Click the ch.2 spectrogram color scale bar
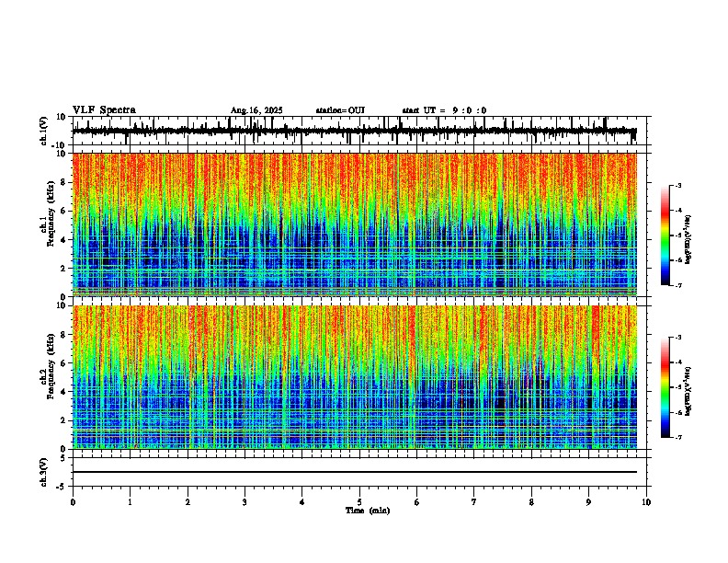728x563 pixels. tap(665, 387)
